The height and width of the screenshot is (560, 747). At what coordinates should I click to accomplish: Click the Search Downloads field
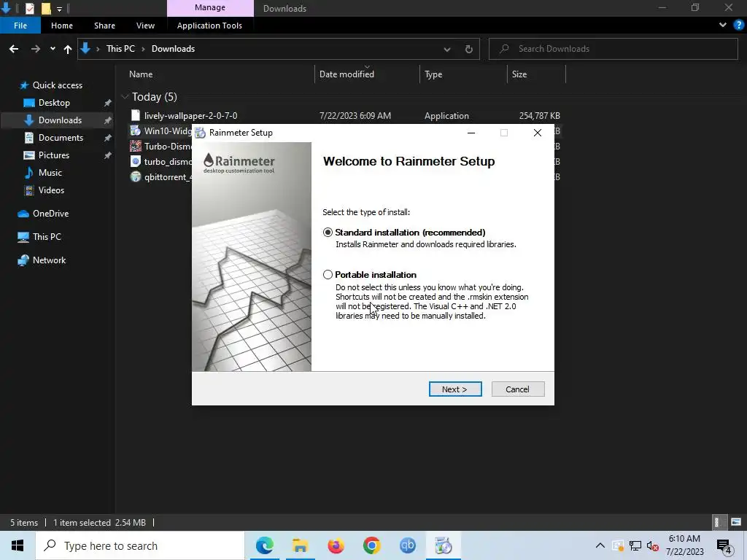pyautogui.click(x=613, y=49)
